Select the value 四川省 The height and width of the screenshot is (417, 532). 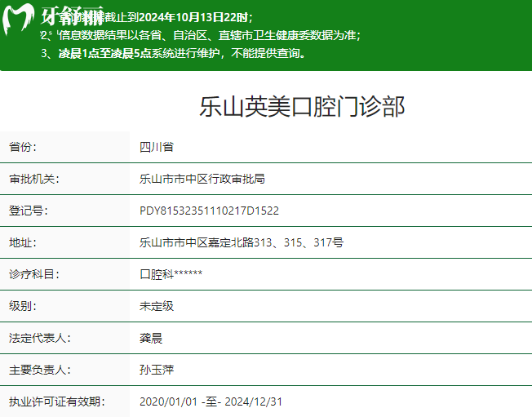tap(157, 147)
